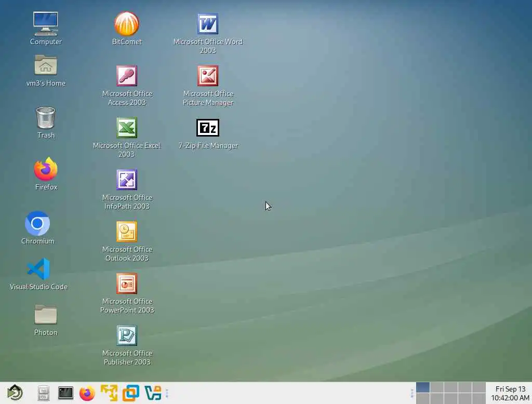Open the file cabinet launcher in panel

point(44,393)
